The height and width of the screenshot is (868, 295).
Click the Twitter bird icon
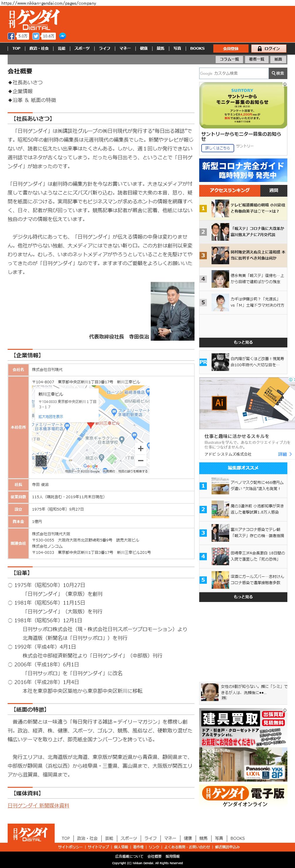coord(36,36)
